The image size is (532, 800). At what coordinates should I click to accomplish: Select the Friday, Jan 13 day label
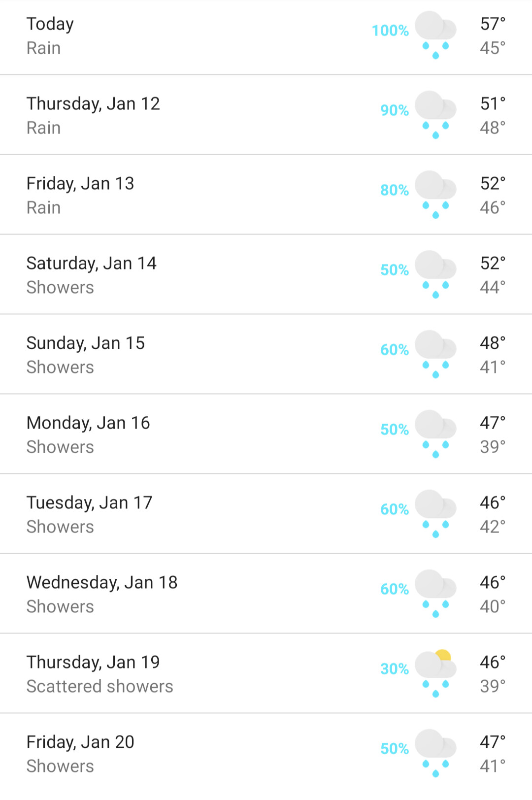(80, 184)
